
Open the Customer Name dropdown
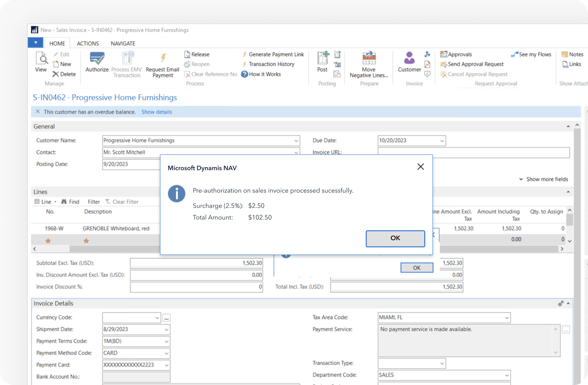click(x=296, y=140)
